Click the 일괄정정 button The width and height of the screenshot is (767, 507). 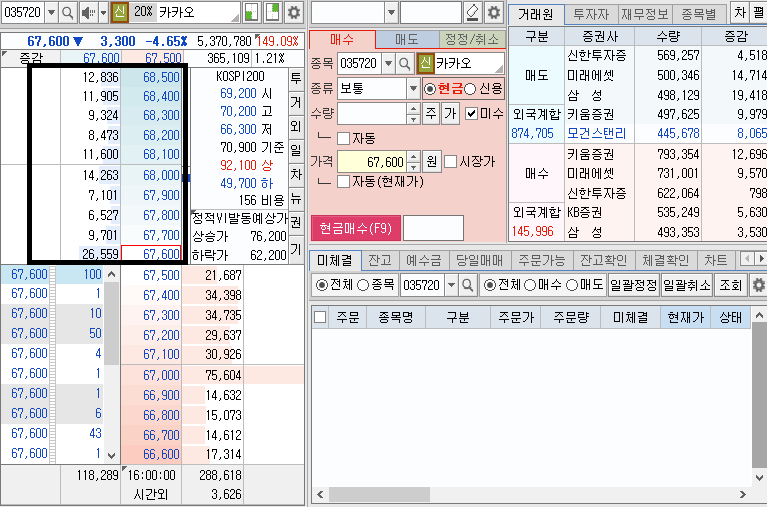(634, 285)
